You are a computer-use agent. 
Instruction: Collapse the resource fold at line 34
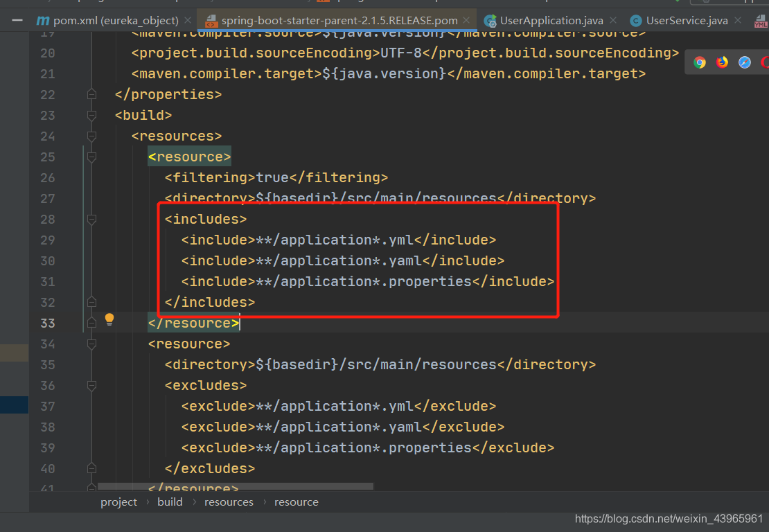point(91,344)
